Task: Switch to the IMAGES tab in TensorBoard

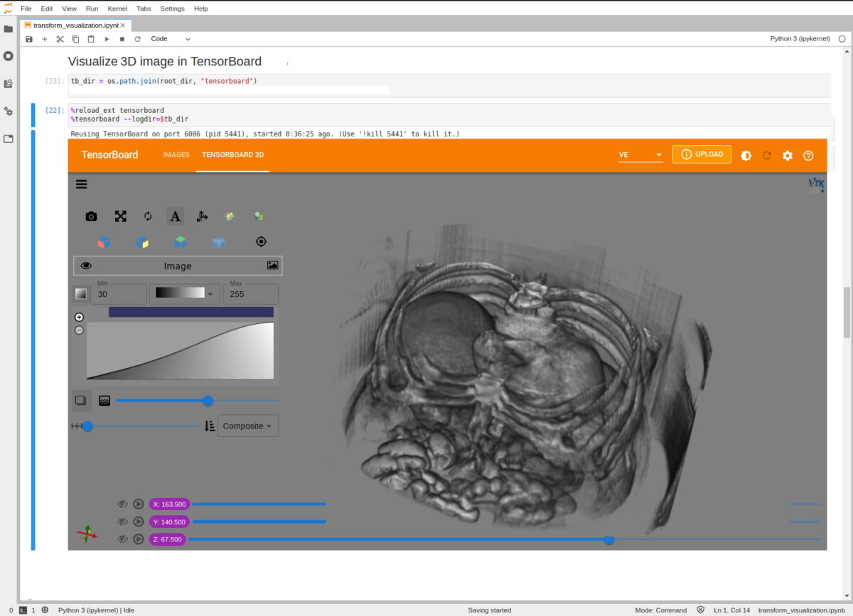Action: [x=176, y=155]
